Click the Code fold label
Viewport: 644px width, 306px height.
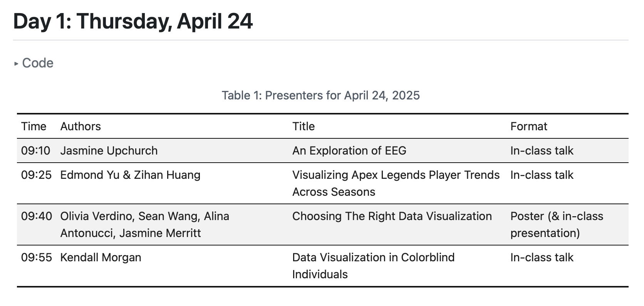click(x=38, y=63)
